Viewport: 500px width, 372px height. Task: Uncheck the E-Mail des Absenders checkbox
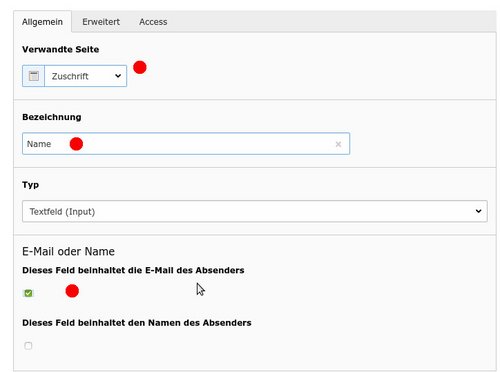tap(28, 293)
